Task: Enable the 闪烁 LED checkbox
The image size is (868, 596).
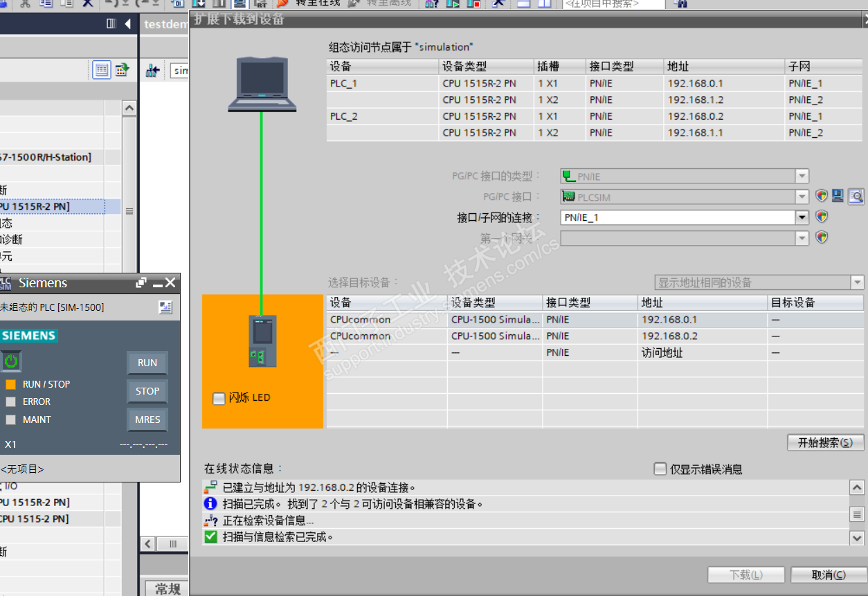Action: (x=219, y=398)
